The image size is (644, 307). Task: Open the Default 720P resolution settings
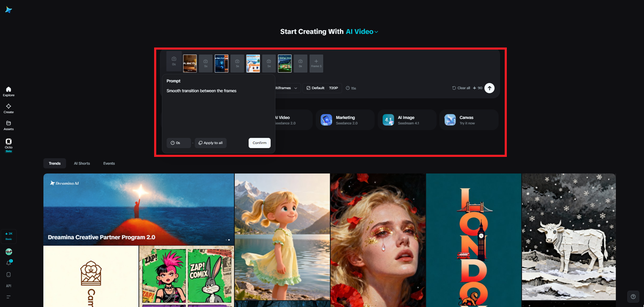point(322,88)
